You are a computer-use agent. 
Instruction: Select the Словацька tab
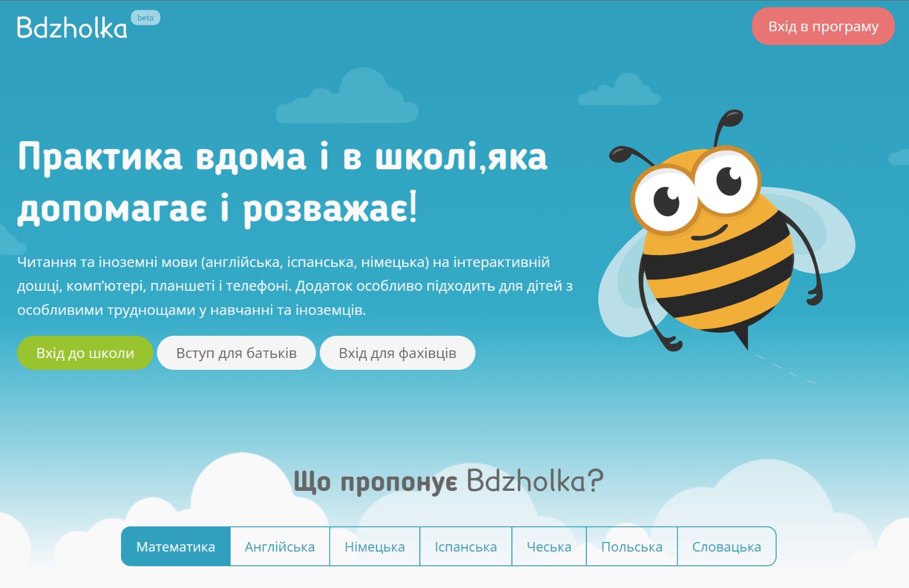pos(727,547)
